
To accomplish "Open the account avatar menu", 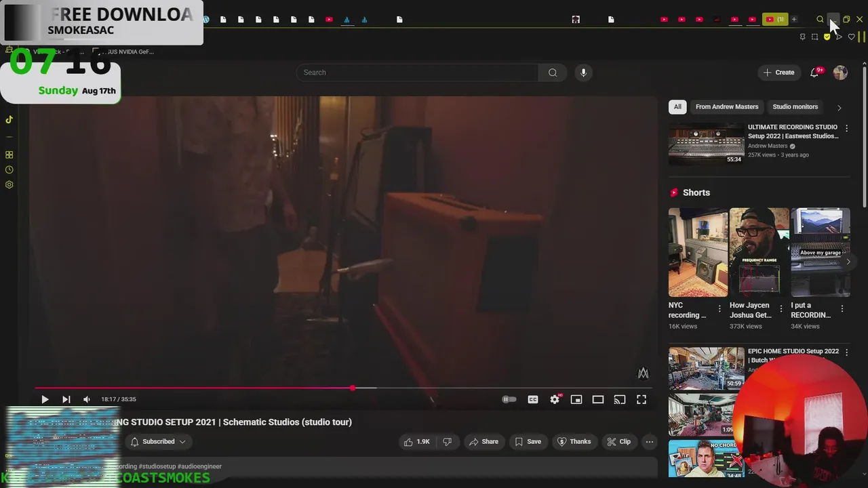I will point(840,73).
